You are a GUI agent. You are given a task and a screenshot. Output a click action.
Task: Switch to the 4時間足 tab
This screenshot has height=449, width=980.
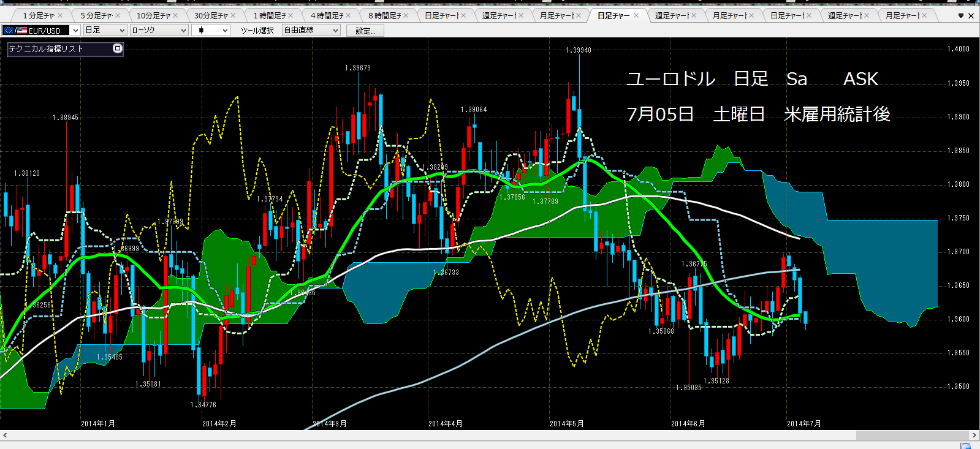tap(327, 16)
